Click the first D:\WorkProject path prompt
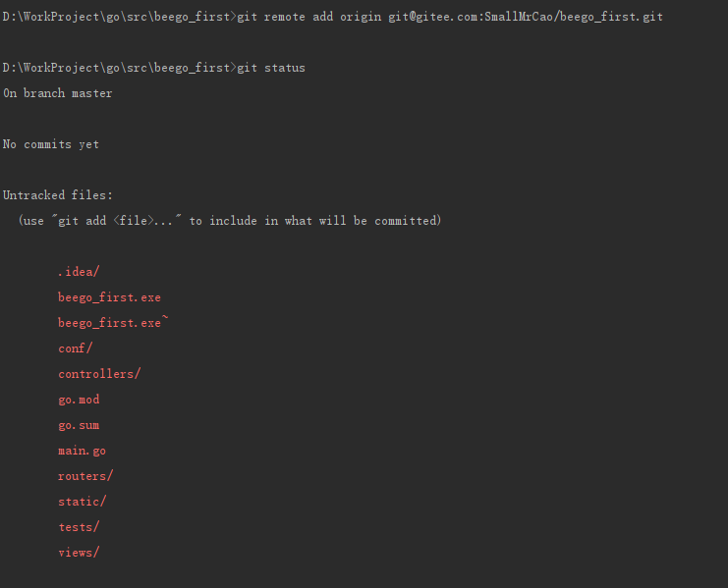The width and height of the screenshot is (728, 588). point(119,18)
